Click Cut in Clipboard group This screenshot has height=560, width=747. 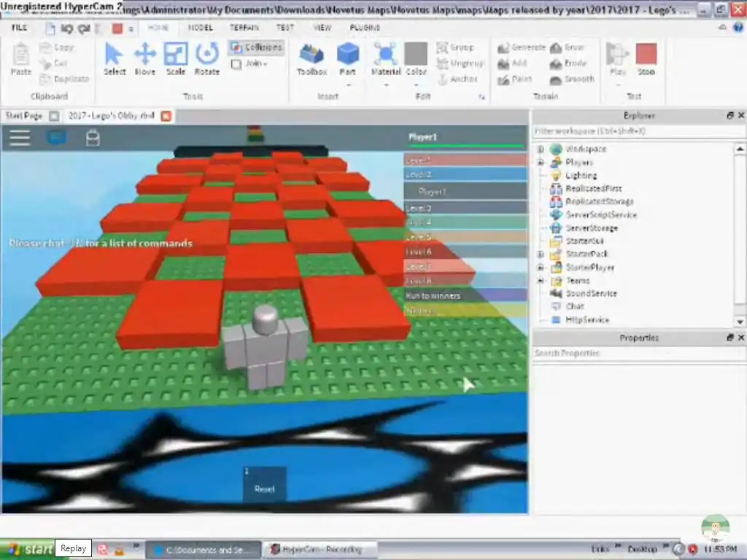pos(53,63)
